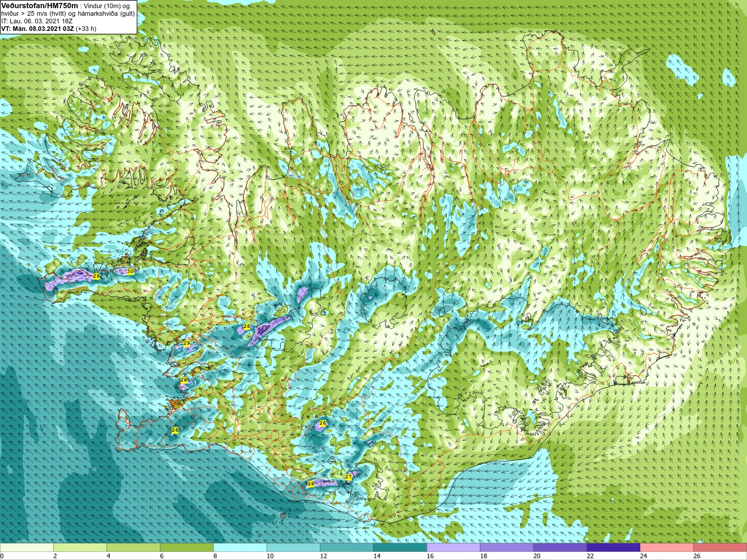Click the legend scale value 16
This screenshot has width=747, height=560.
tap(430, 556)
